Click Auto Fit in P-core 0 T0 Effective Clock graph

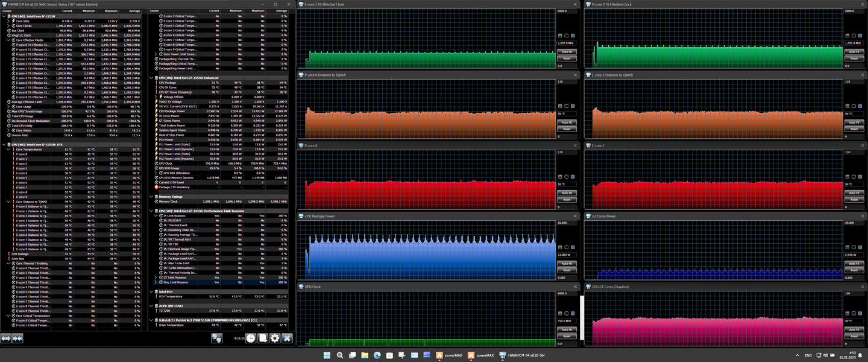coord(854,52)
